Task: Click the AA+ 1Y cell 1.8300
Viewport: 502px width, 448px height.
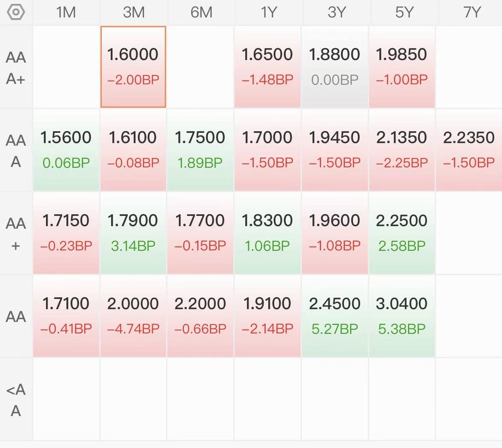Action: click(267, 233)
